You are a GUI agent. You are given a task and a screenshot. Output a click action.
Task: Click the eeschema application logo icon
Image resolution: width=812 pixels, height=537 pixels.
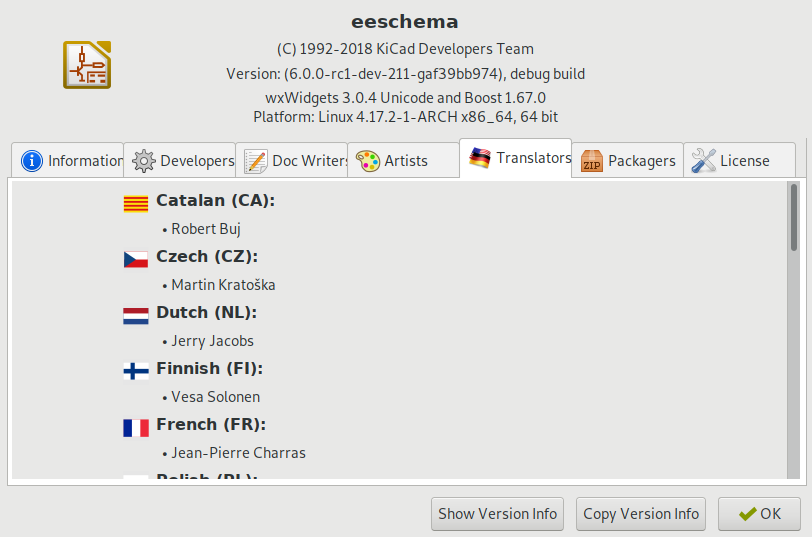click(x=87, y=65)
